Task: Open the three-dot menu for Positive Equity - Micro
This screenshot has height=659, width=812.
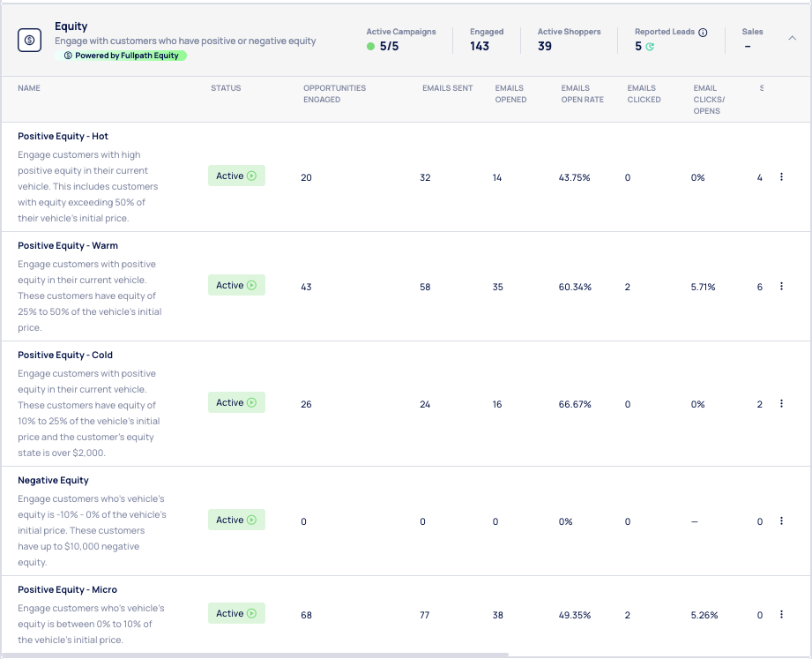Action: coord(781,614)
